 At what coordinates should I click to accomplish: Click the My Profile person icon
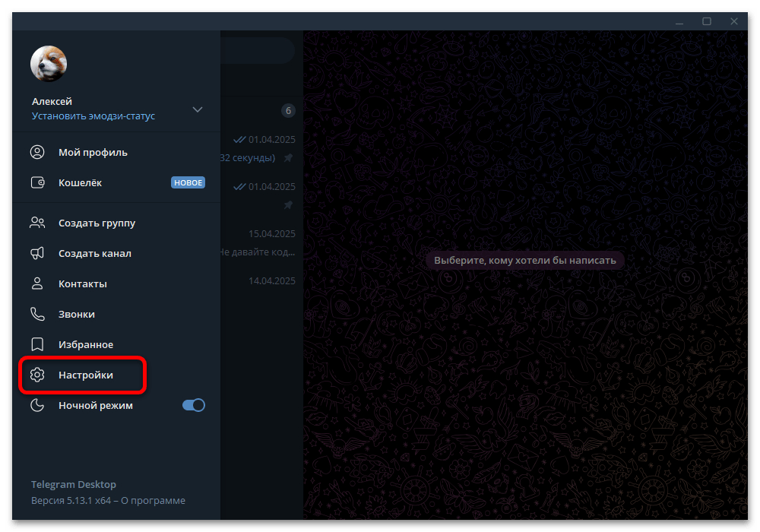point(37,152)
